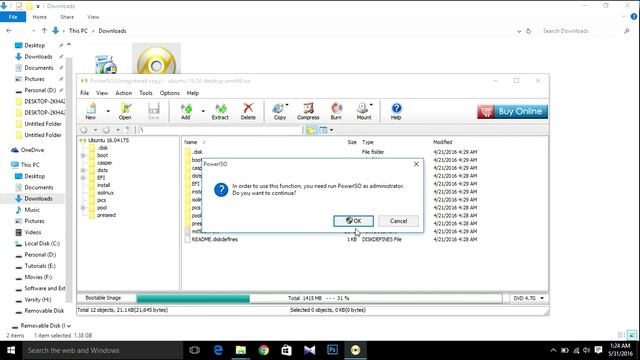
Task: Toggle the folder tree view icon
Action: pos(310,130)
